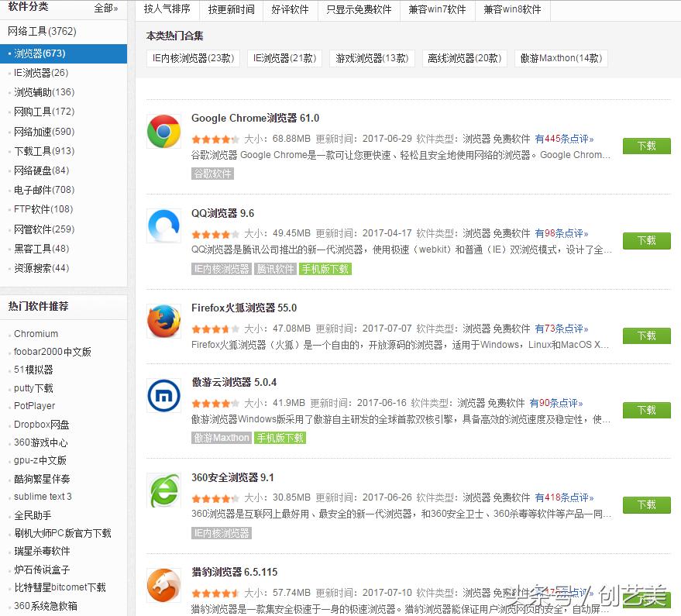Switch to the 按更新时间 tab
This screenshot has height=616, width=681.
click(x=231, y=10)
